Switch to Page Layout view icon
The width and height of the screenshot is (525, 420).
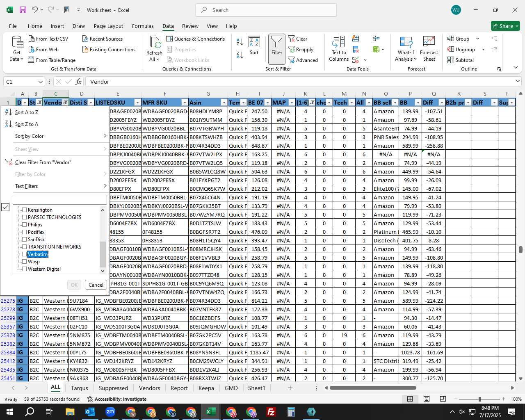(x=427, y=399)
